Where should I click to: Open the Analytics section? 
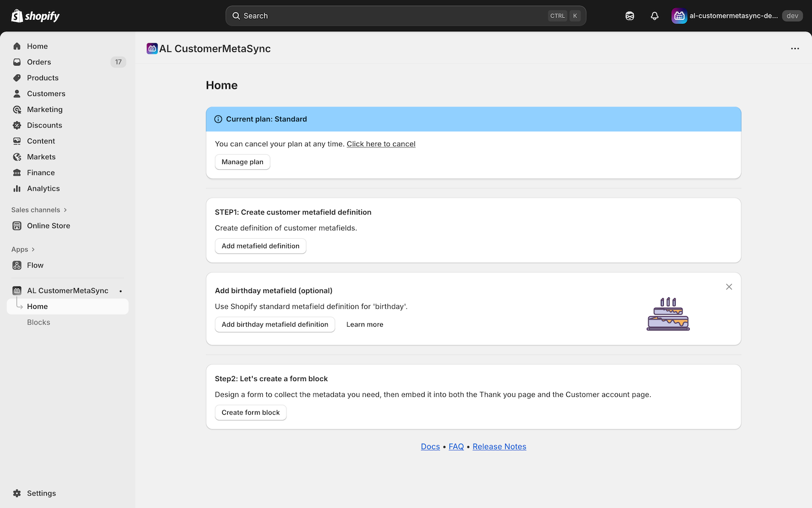coord(43,189)
